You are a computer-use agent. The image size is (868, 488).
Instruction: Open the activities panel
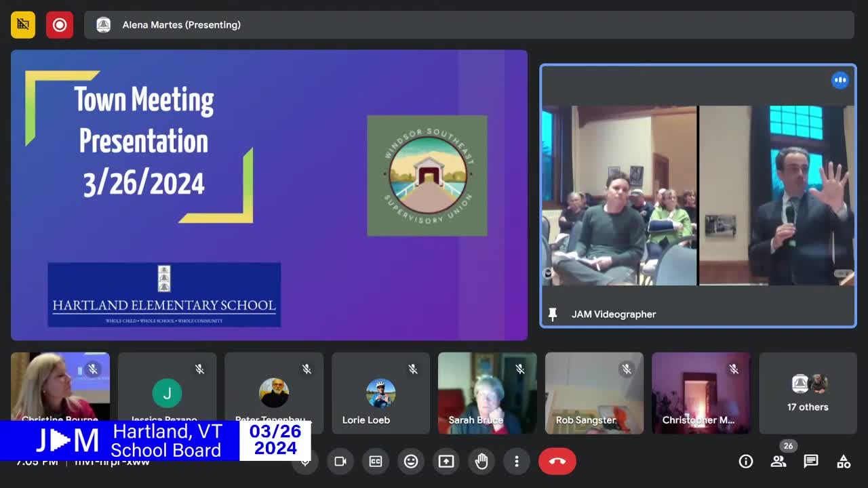click(844, 462)
